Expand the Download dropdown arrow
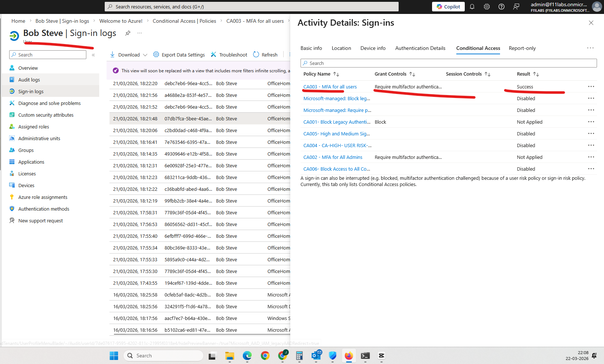Screen dimensions: 604x364 [145, 55]
